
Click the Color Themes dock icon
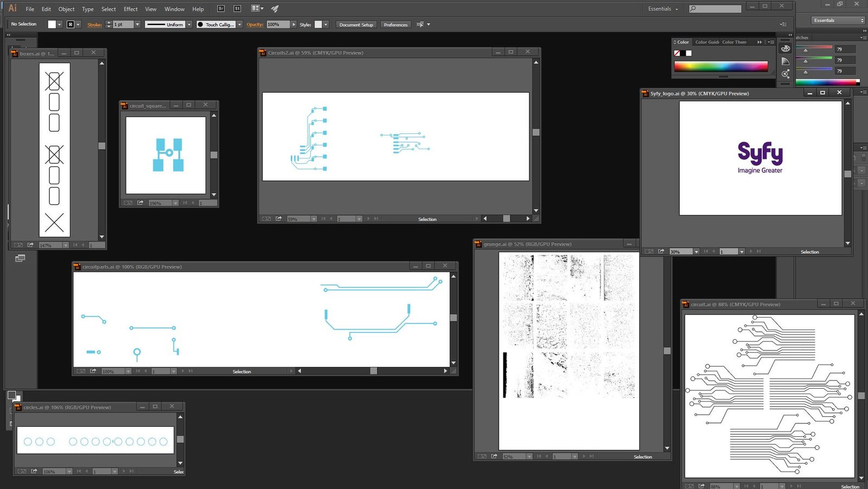point(786,74)
